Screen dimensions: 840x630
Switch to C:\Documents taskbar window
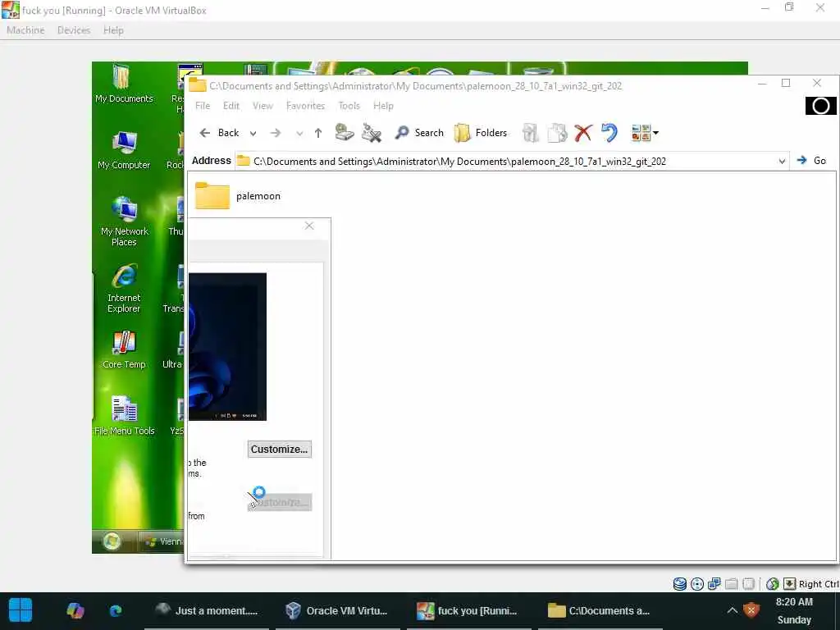pyautogui.click(x=600, y=610)
